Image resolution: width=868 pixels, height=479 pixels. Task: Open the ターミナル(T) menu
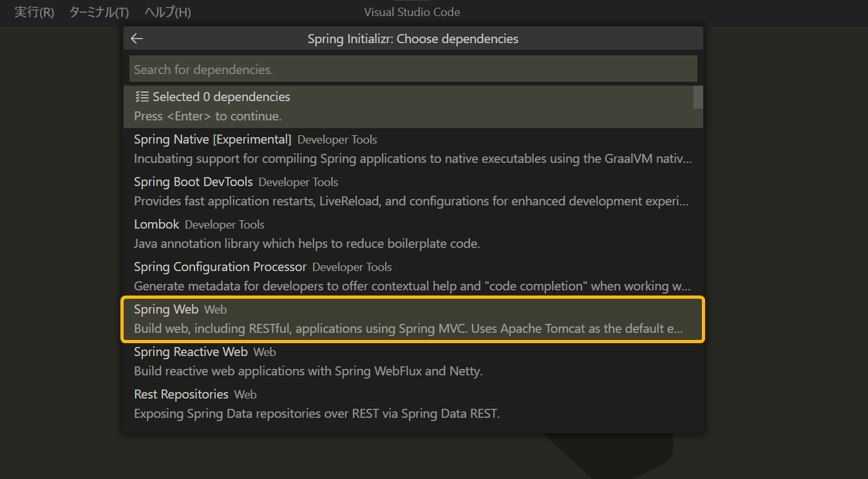99,12
